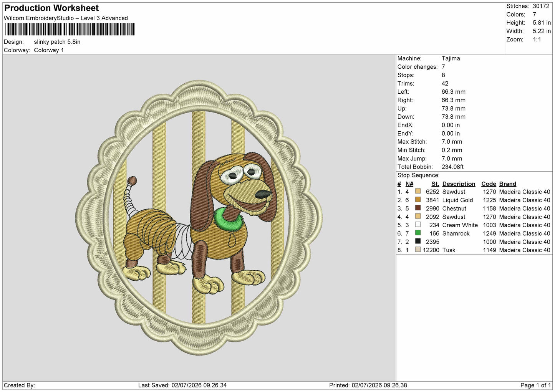Click the 'Liquid Gold' description

point(457,200)
